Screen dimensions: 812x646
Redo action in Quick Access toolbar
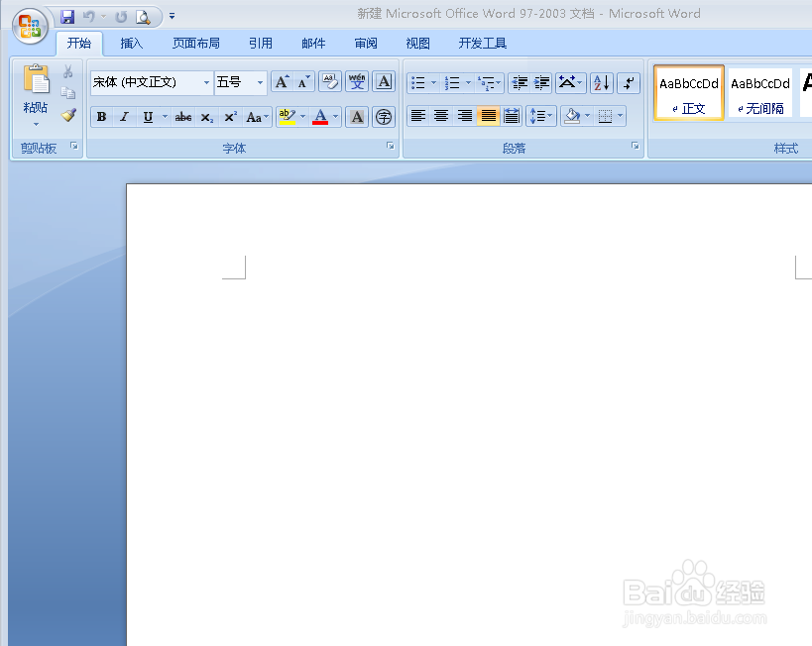pyautogui.click(x=121, y=17)
